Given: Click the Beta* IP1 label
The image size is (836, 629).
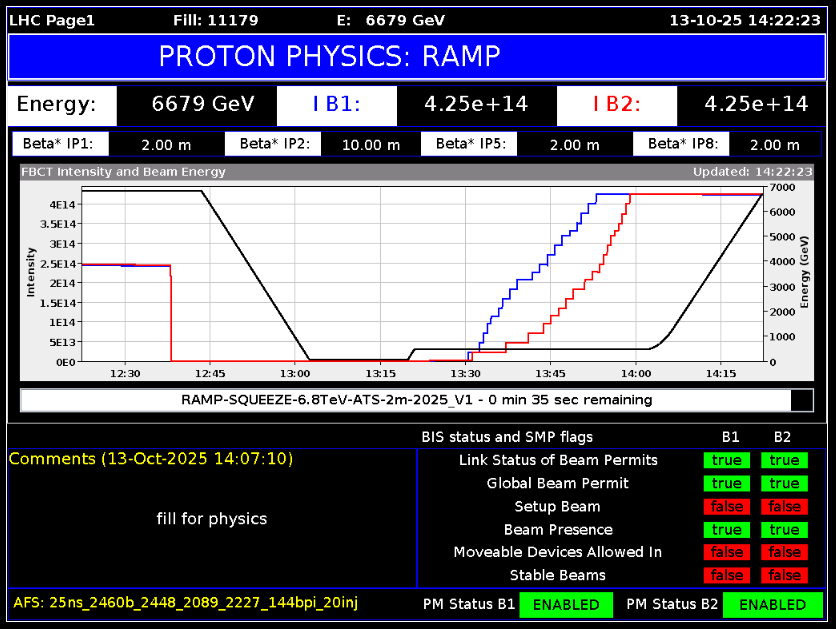Looking at the screenshot, I should [x=58, y=144].
